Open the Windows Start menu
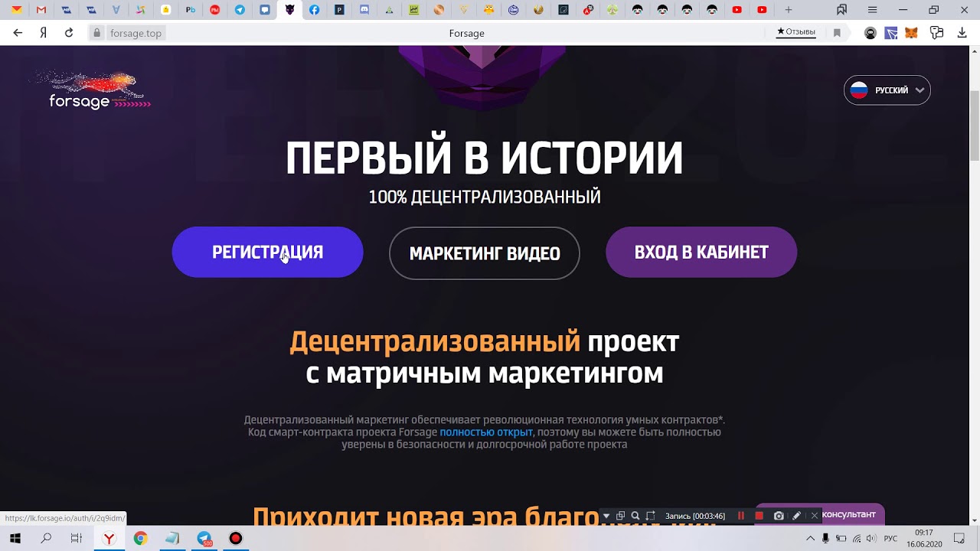The width and height of the screenshot is (980, 551). 15,539
